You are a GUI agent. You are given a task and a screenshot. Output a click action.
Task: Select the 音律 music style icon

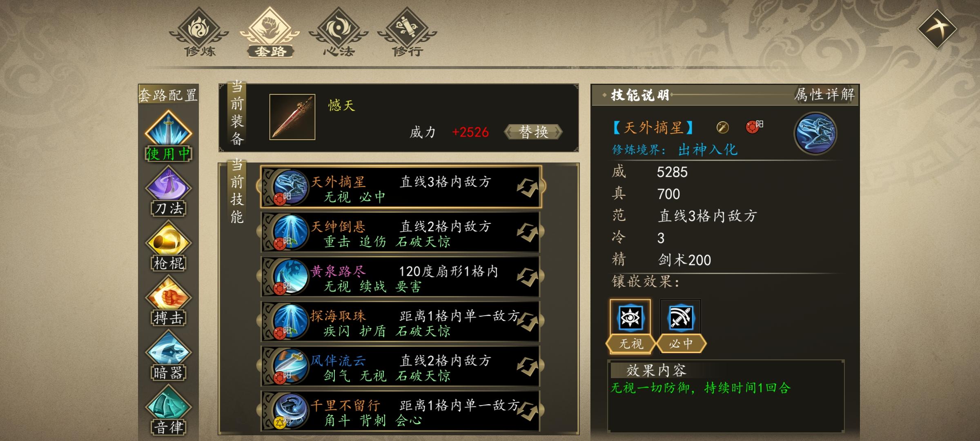(168, 410)
